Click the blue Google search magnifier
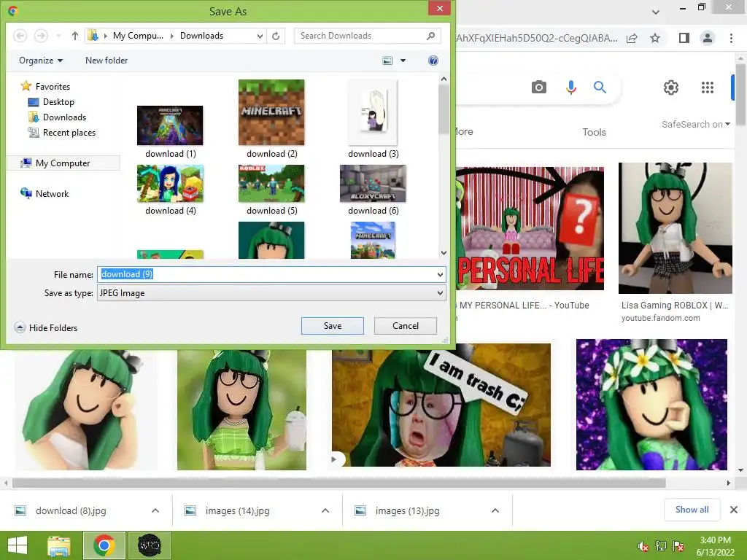The height and width of the screenshot is (560, 747). click(600, 87)
